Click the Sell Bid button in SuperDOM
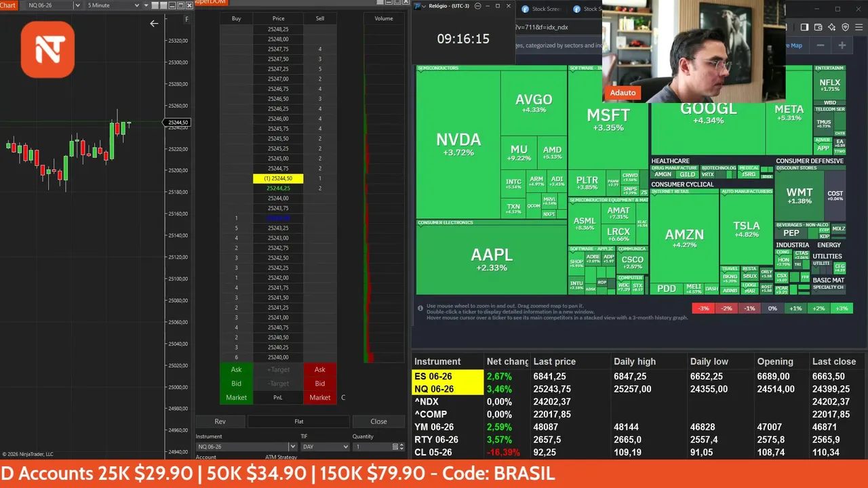868x488 pixels. pyautogui.click(x=320, y=384)
